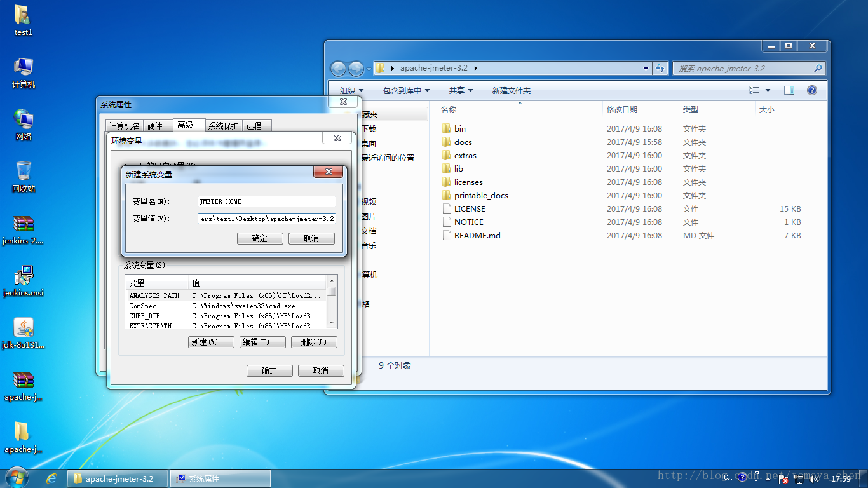Click 取消 in the 环境变量 dialog
This screenshot has height=488, width=868.
321,370
